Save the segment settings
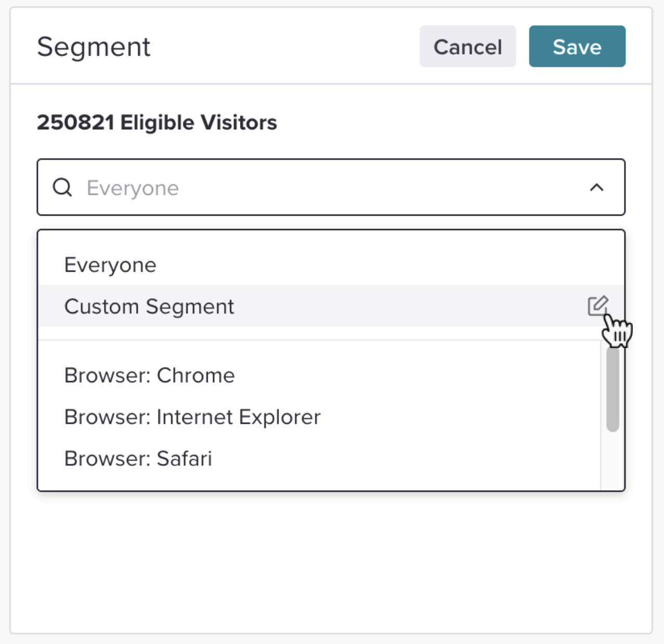 [x=577, y=46]
